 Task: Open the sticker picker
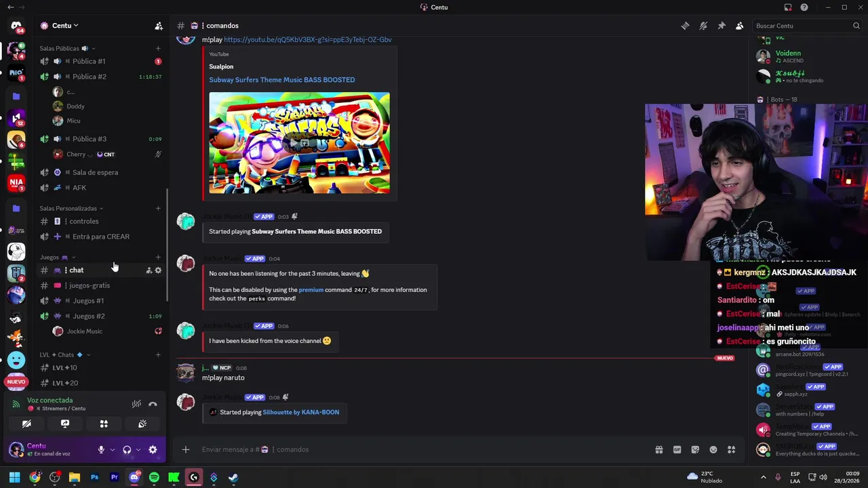pyautogui.click(x=695, y=449)
